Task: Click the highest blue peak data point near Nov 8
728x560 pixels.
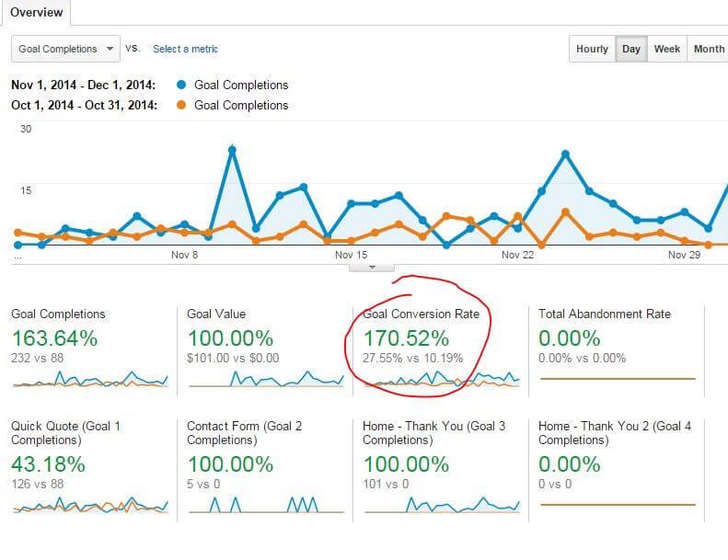Action: (x=232, y=149)
